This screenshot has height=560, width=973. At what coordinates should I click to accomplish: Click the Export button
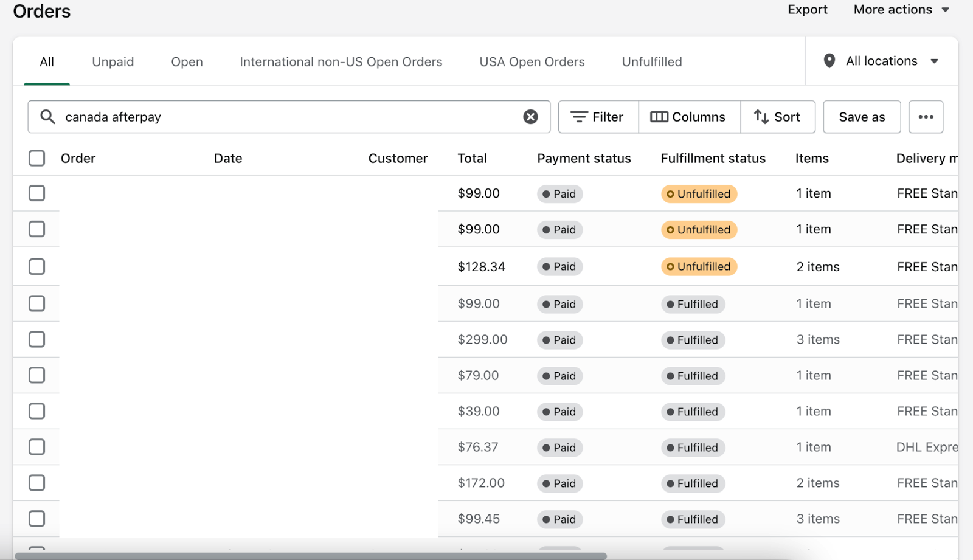pyautogui.click(x=808, y=10)
